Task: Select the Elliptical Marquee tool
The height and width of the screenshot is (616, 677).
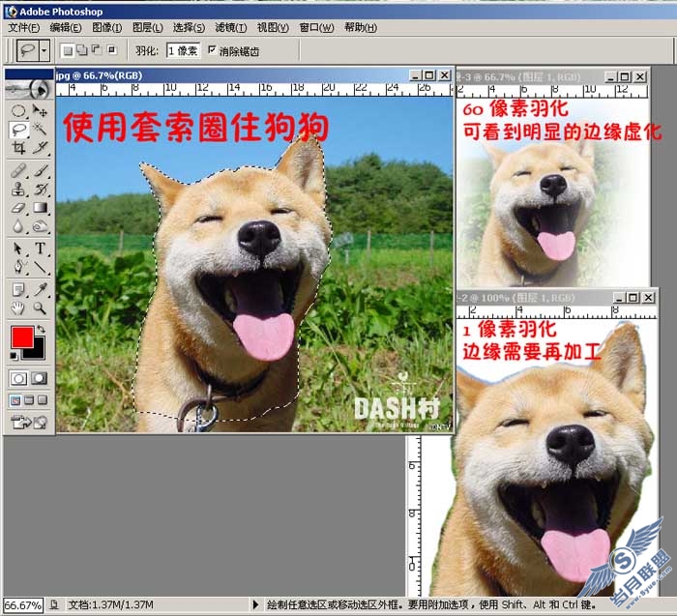Action: [18, 111]
